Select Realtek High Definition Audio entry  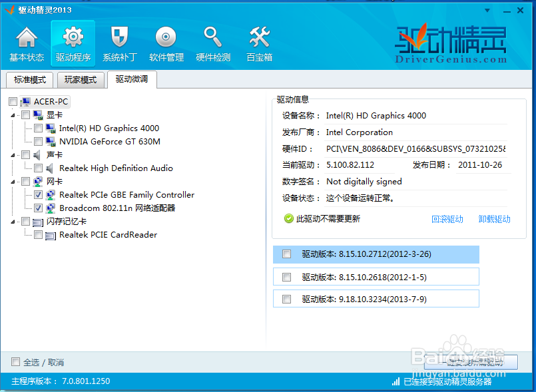117,168
